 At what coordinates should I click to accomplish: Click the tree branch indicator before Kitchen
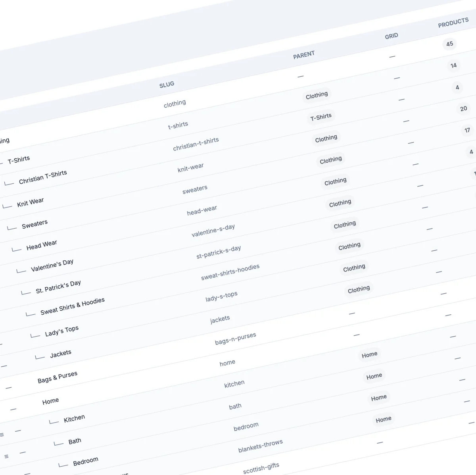tap(54, 422)
